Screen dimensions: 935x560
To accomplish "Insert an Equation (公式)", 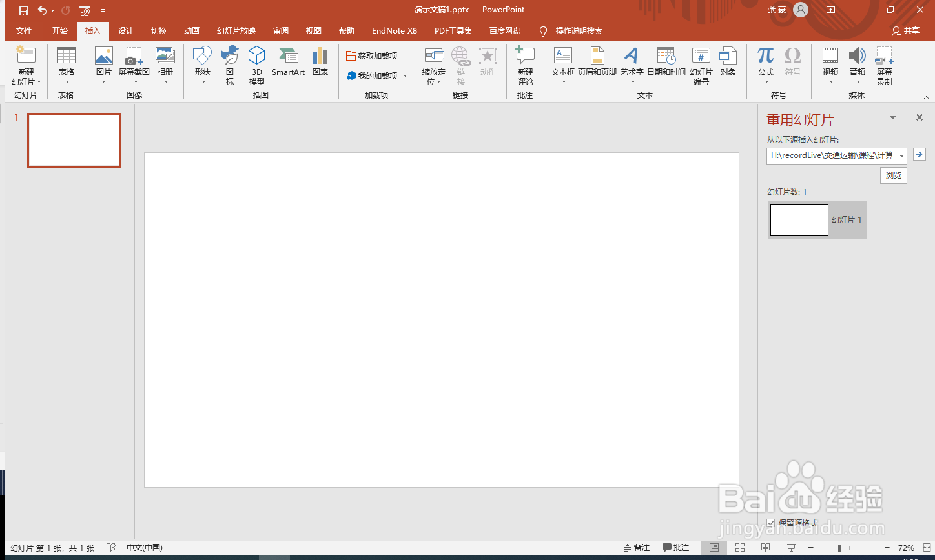I will 766,55.
